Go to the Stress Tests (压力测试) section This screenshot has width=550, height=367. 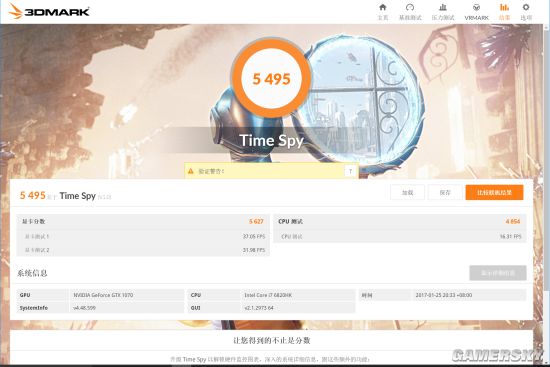click(x=443, y=12)
